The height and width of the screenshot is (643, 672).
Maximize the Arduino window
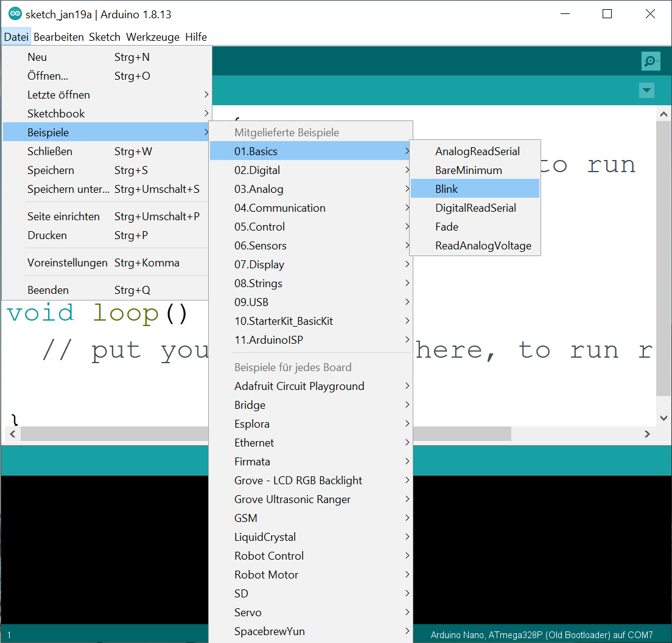point(607,14)
